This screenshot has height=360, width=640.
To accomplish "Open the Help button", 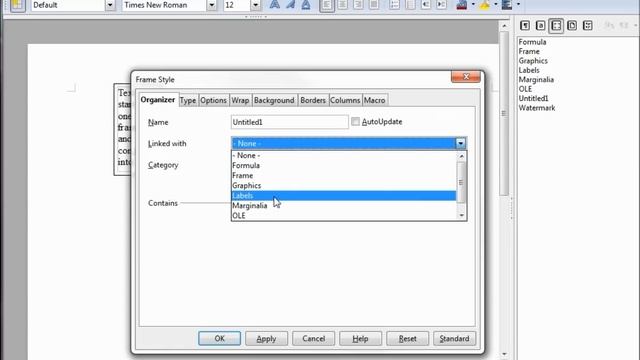I will [x=360, y=338].
